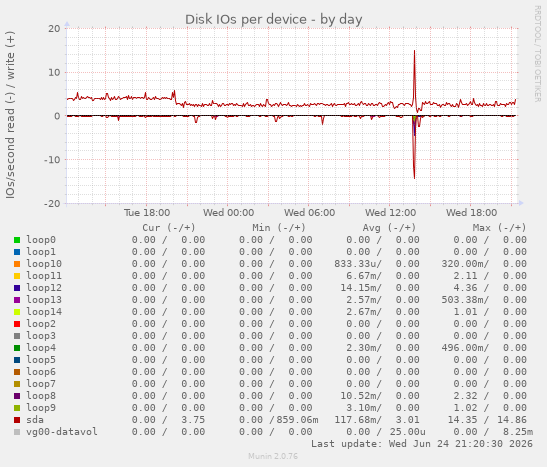The width and height of the screenshot is (547, 467).
Task: Select the sda legend label
Action: (x=35, y=420)
